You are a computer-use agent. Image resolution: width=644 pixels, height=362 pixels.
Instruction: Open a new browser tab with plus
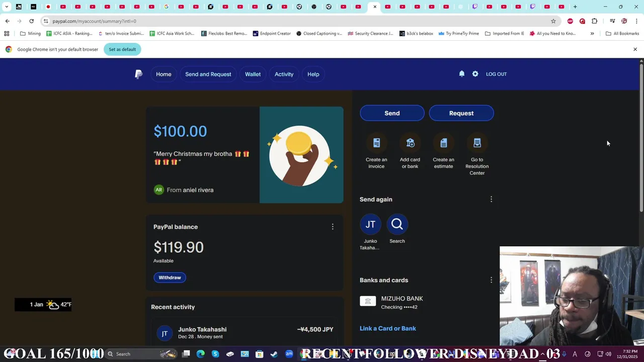tap(575, 7)
